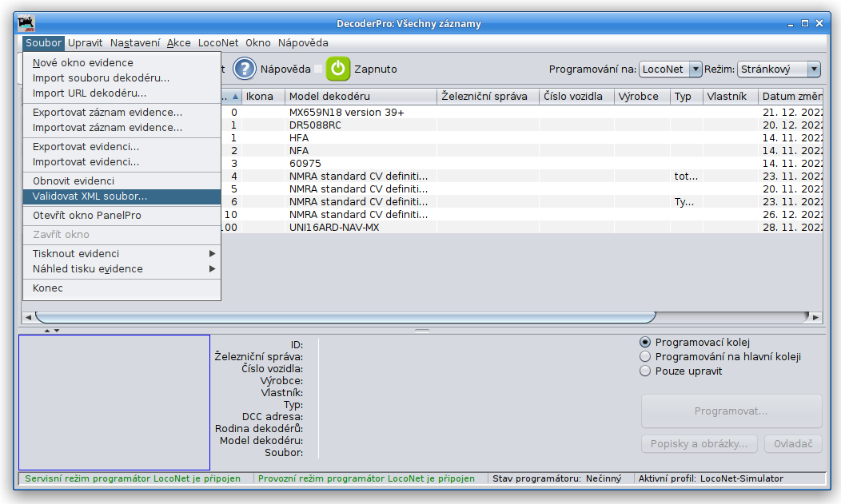The width and height of the screenshot is (841, 504).
Task: Click the sort arrow in the first column header
Action: [x=235, y=97]
